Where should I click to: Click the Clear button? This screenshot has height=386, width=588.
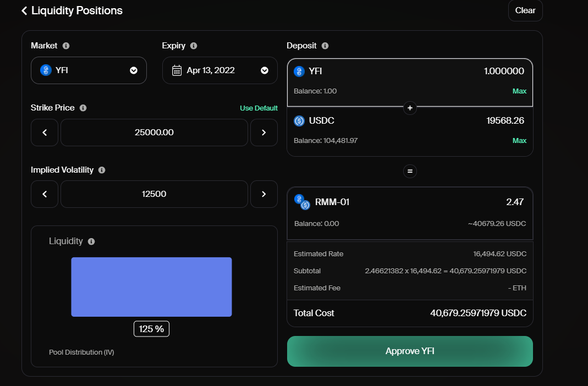point(525,10)
